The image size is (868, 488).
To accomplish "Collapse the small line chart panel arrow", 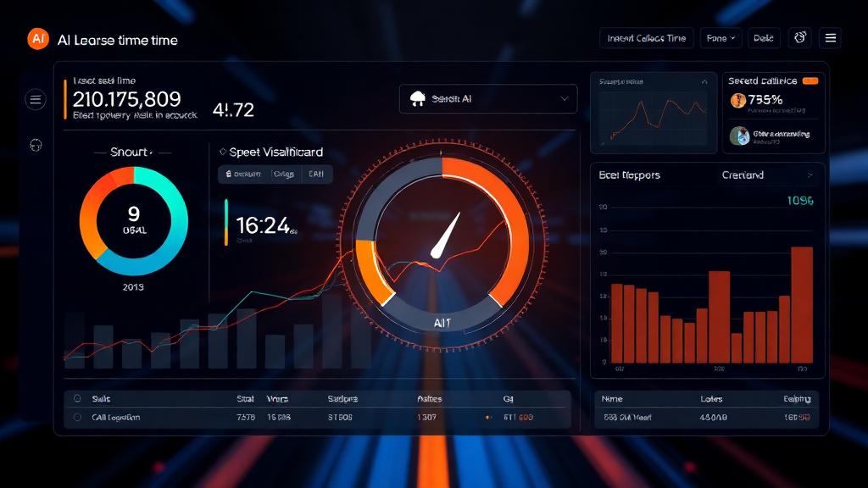I will coord(704,82).
